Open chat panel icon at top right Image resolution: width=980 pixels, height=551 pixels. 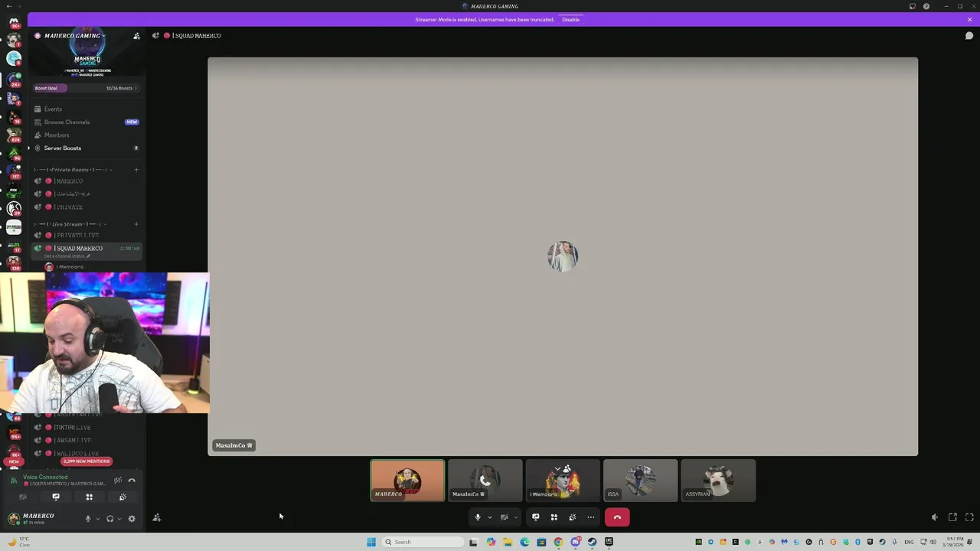969,36
